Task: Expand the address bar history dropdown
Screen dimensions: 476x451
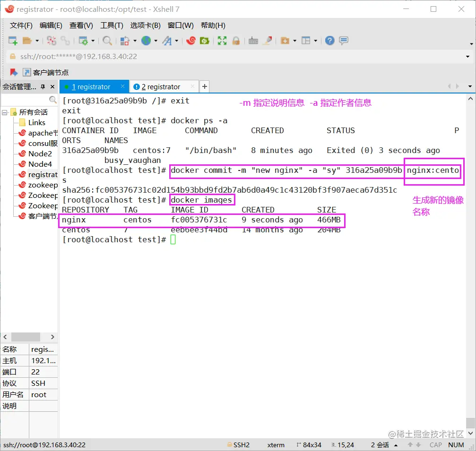Action: coord(467,56)
